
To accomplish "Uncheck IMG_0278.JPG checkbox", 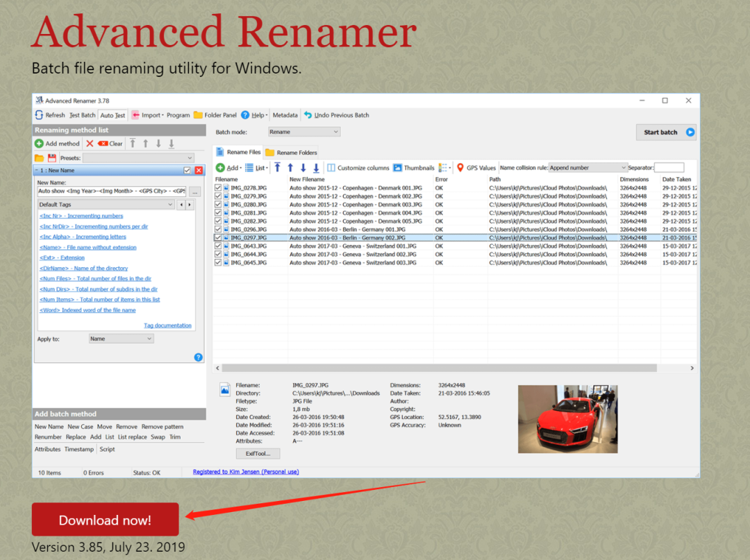I will (x=218, y=188).
